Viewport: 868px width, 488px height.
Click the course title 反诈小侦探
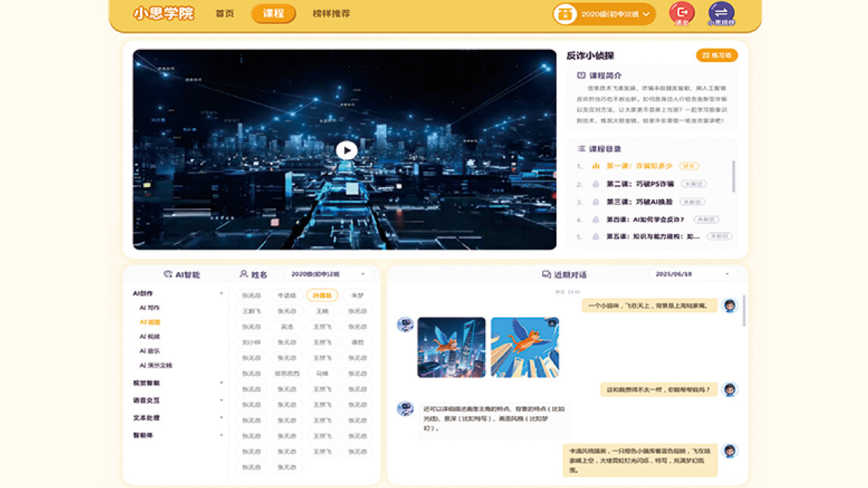(590, 55)
